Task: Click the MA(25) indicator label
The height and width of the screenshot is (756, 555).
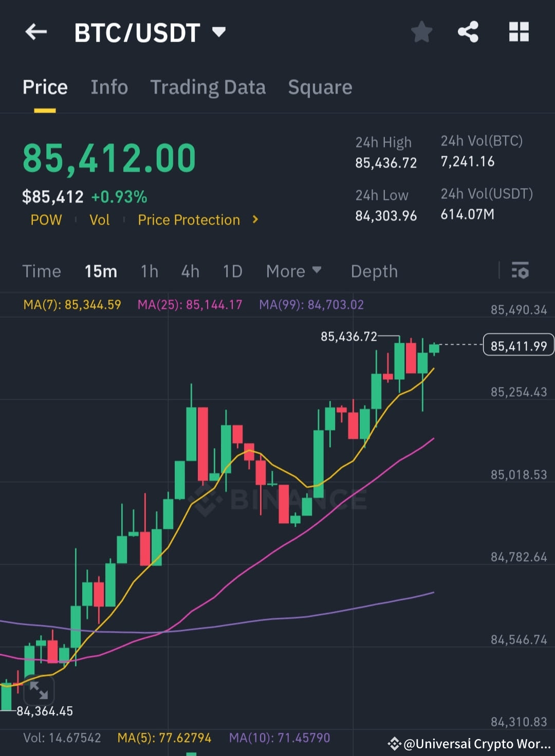Action: [x=189, y=304]
